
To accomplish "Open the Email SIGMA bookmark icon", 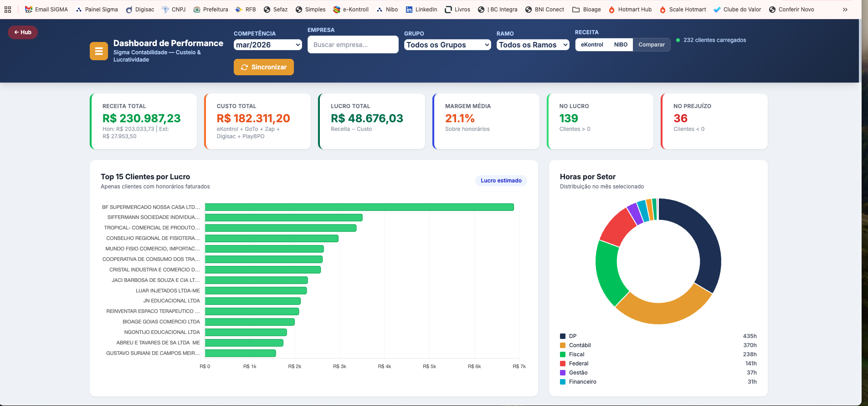I will click(29, 10).
